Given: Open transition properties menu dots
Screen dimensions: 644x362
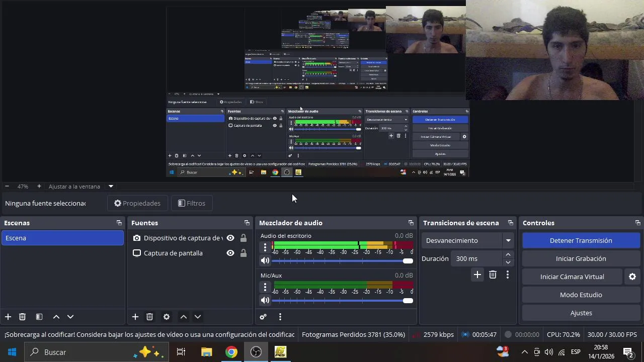Looking at the screenshot, I should click(508, 275).
